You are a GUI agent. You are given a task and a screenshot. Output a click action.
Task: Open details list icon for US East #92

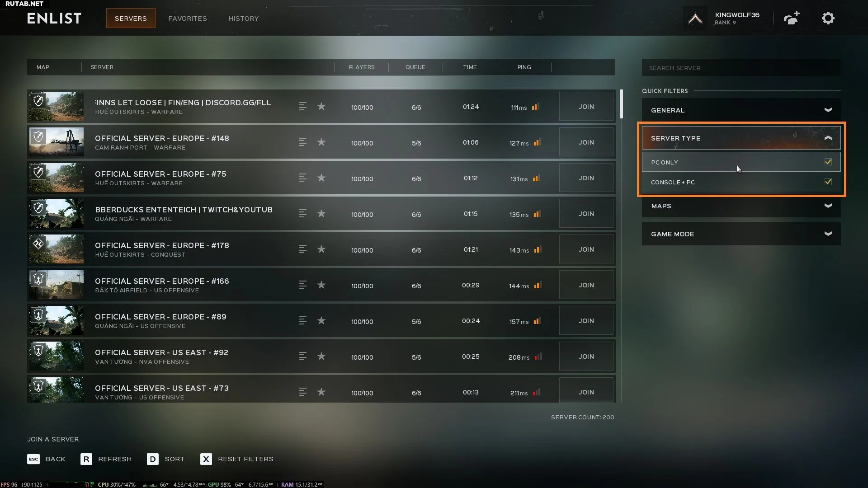point(303,357)
